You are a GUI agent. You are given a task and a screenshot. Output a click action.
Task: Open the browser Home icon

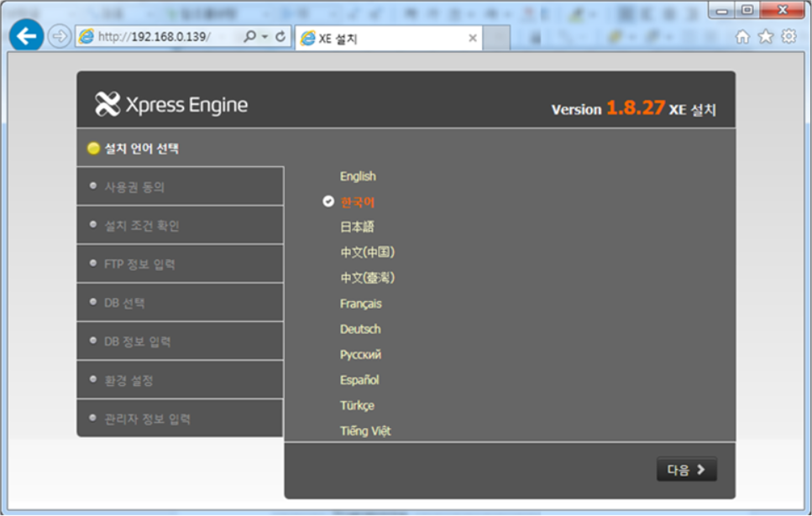point(742,37)
